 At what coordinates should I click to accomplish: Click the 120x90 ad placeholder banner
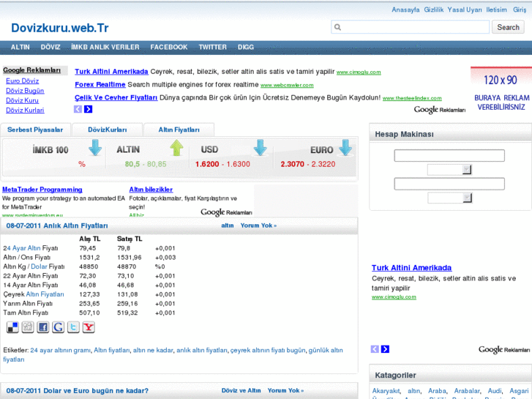(501, 89)
